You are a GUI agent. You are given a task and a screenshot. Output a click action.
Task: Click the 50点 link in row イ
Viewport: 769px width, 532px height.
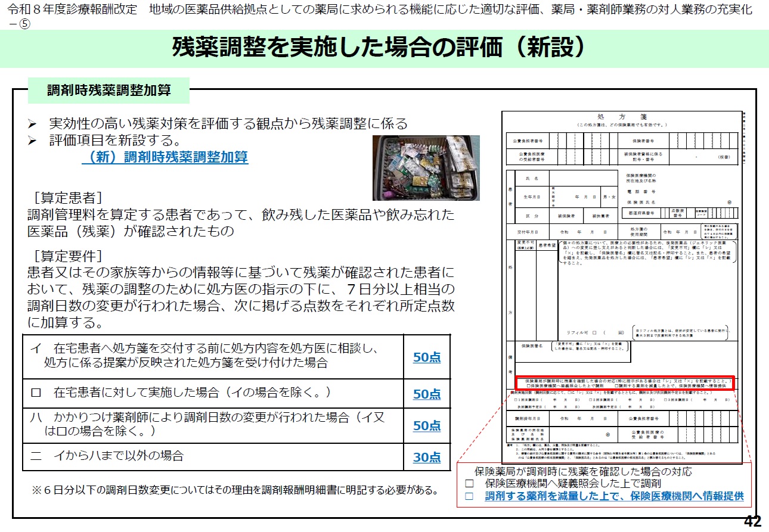click(427, 357)
